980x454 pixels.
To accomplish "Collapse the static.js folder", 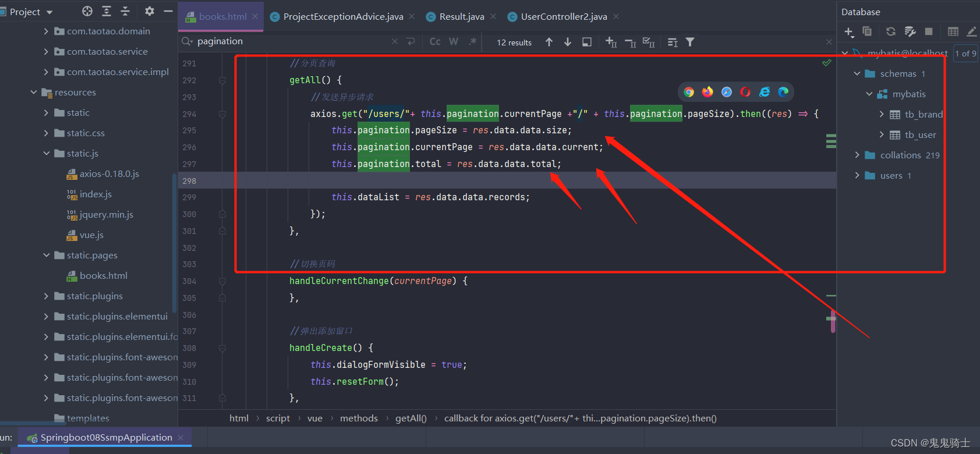I will tap(46, 154).
